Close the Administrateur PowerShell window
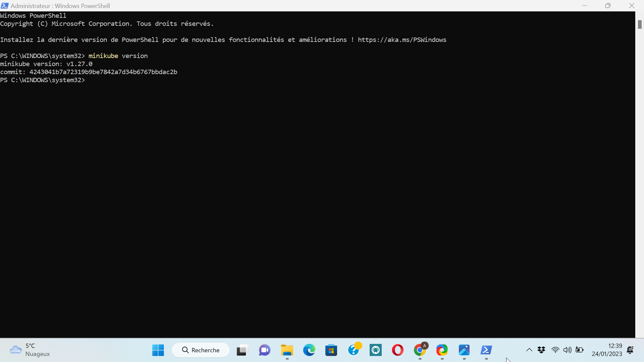This screenshot has width=644, height=362. click(632, 6)
